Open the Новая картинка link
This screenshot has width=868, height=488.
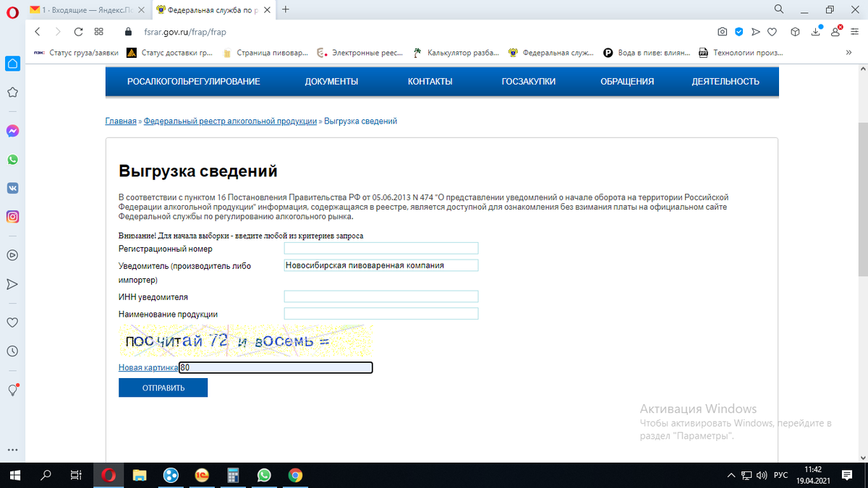[x=147, y=367]
